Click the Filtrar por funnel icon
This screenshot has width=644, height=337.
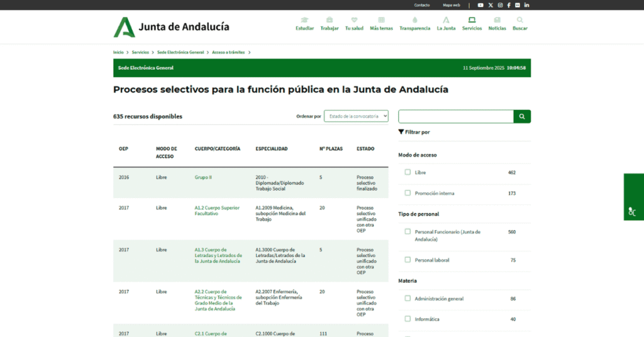click(401, 132)
